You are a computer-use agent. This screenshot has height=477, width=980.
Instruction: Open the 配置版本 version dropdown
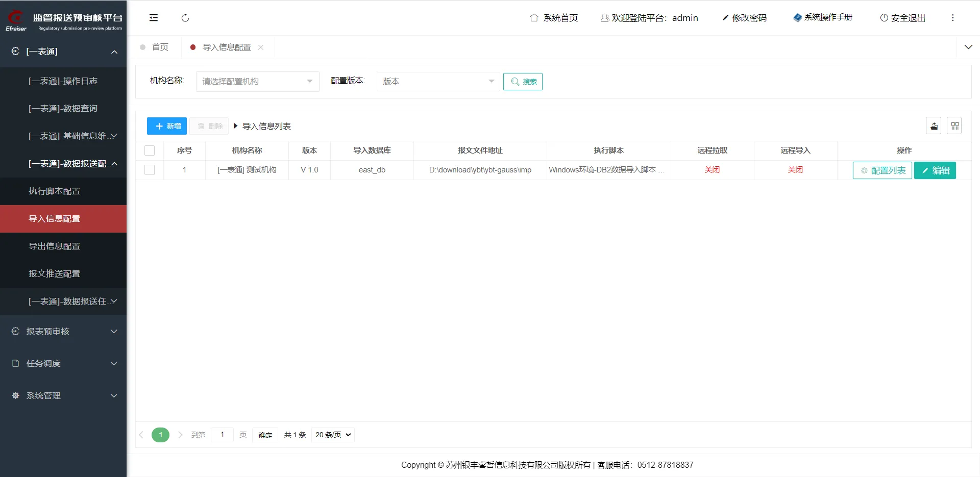point(437,82)
